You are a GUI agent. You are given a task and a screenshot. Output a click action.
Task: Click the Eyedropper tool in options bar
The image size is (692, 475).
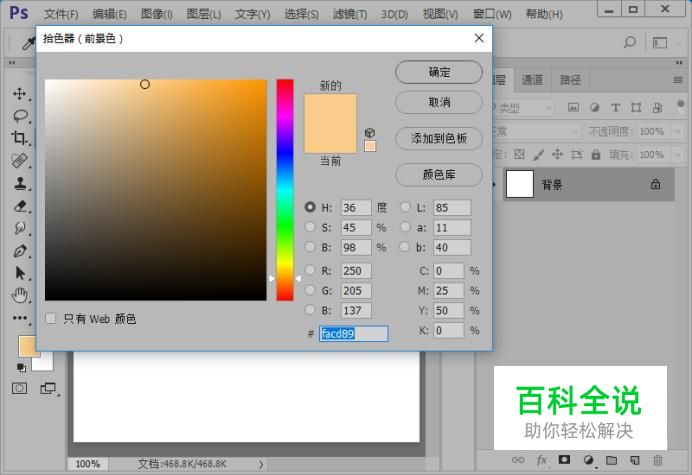click(29, 43)
